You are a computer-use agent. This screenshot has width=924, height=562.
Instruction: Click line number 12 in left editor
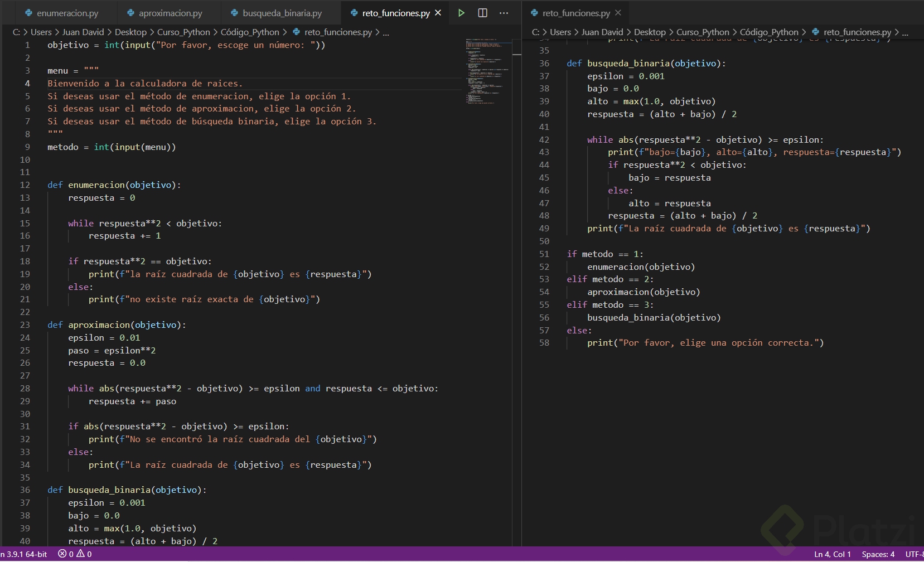point(25,185)
